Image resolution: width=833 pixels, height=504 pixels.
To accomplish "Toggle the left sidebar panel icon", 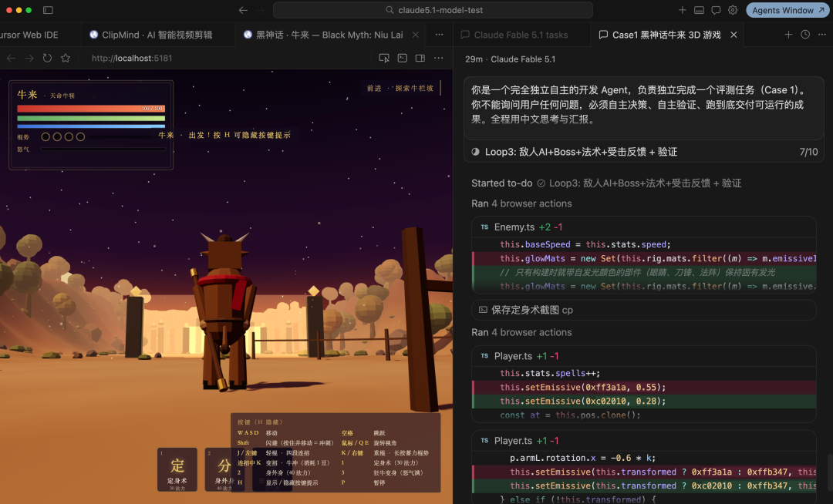I will point(48,10).
